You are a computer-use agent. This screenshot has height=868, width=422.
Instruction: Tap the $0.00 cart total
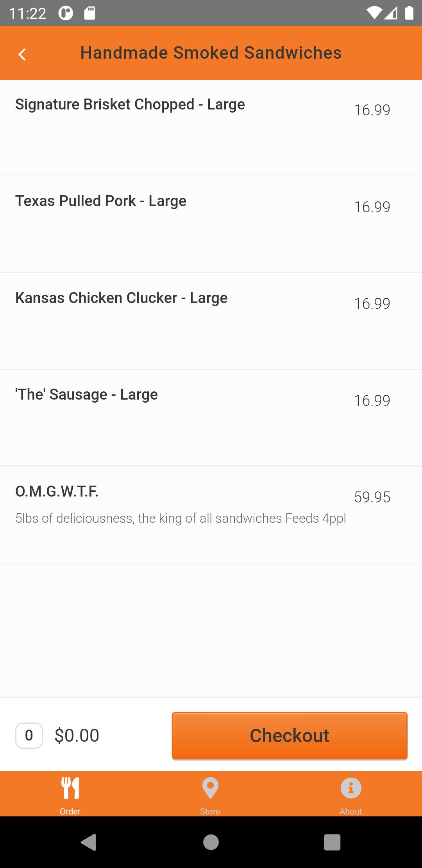[77, 735]
